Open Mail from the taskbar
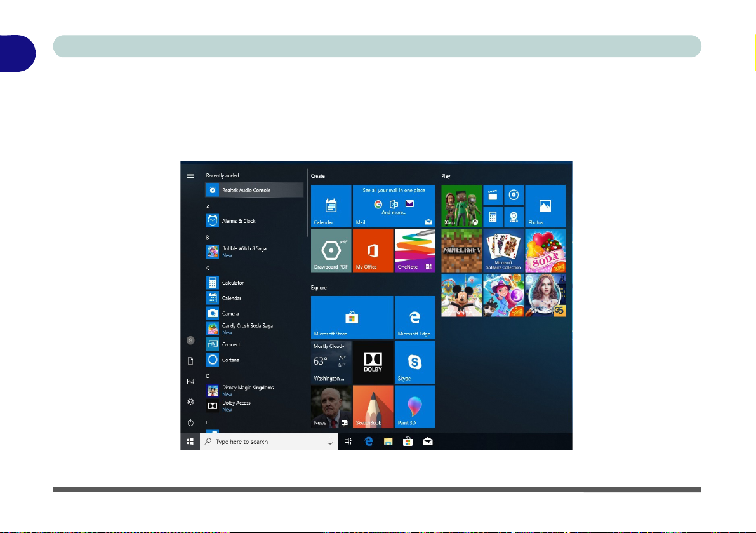756x533 pixels. point(428,442)
